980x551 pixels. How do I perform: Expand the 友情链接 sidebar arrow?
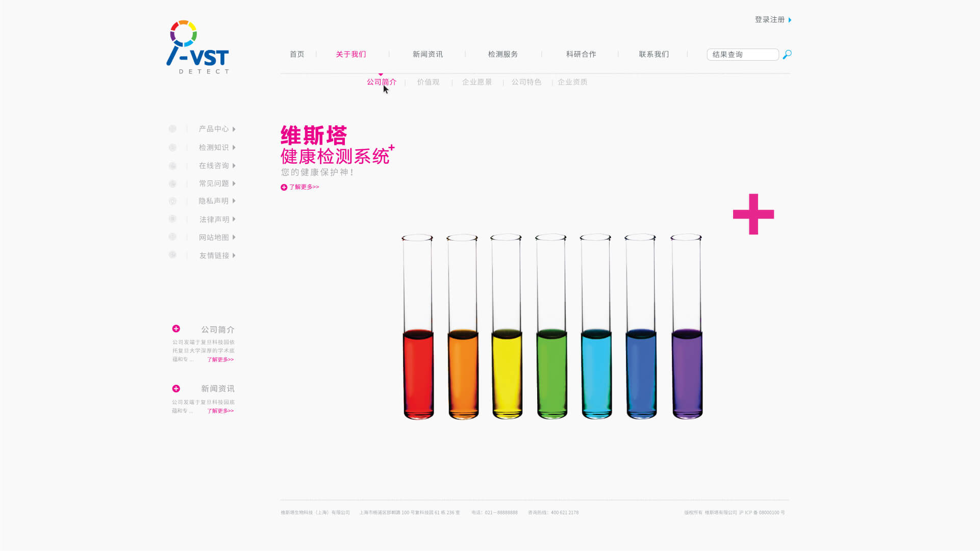tap(234, 255)
